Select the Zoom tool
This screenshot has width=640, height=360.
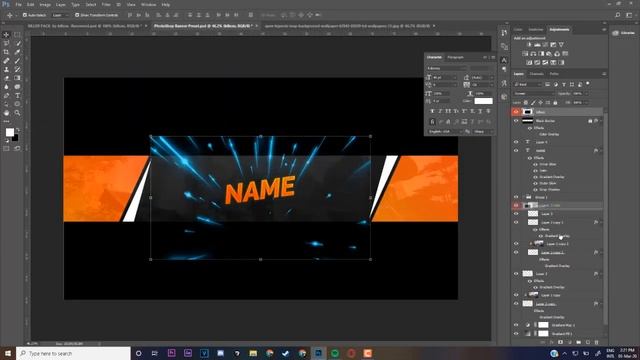(x=17, y=113)
